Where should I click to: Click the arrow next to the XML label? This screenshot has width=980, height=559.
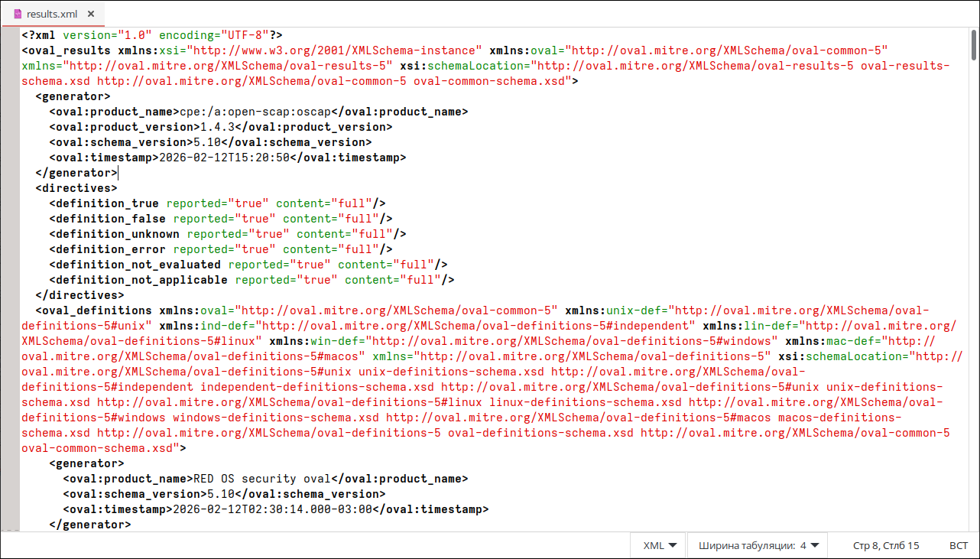pos(673,545)
